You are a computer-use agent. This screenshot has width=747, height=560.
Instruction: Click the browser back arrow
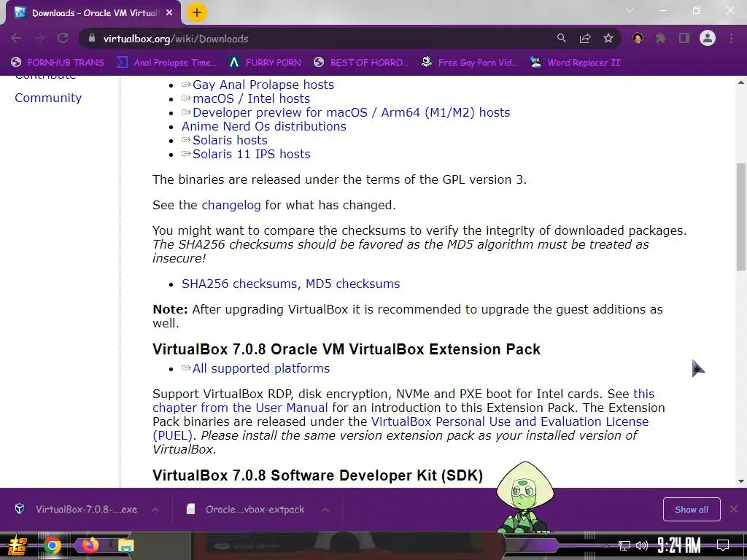click(x=16, y=39)
